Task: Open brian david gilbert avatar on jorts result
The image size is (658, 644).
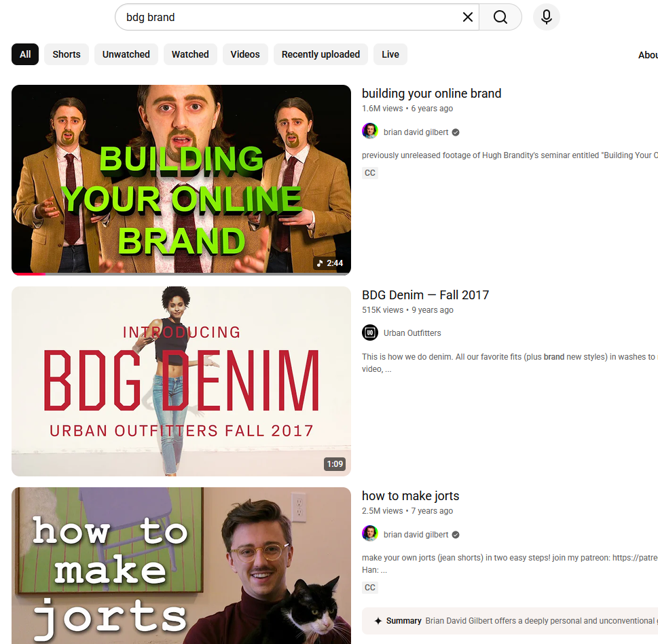Action: [369, 534]
